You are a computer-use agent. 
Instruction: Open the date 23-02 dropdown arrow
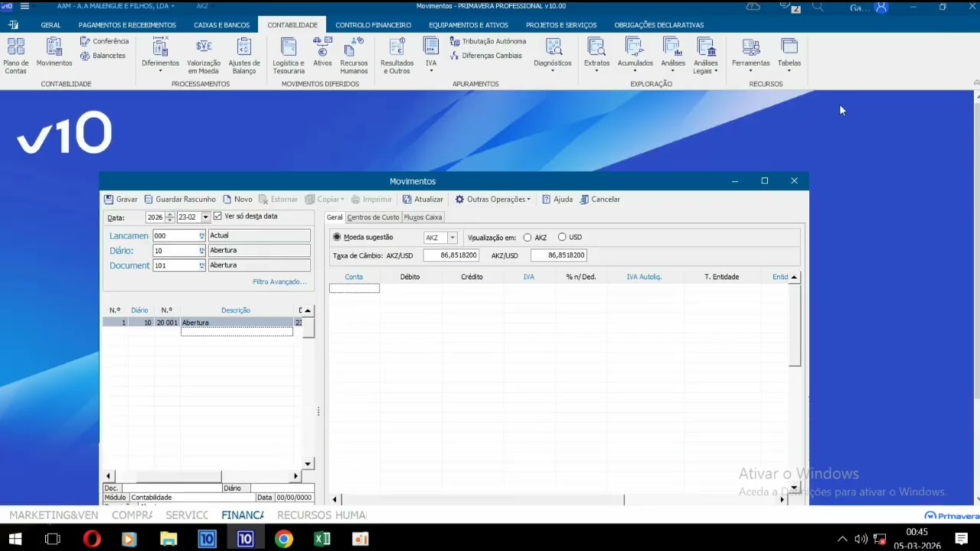click(x=205, y=217)
